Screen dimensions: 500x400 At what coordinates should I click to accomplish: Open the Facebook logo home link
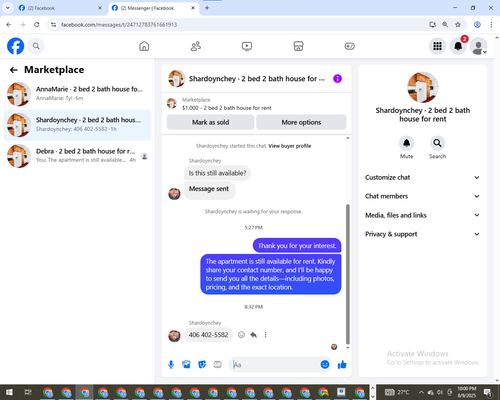[16, 46]
